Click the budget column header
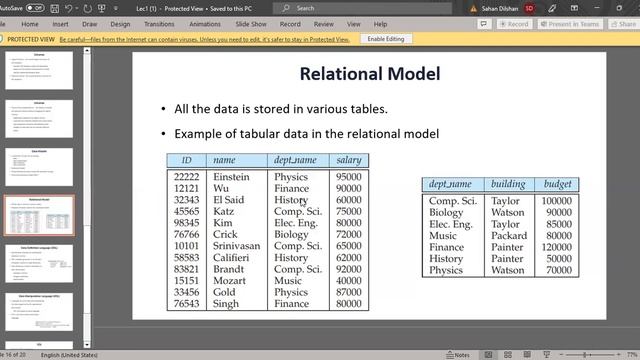The image size is (640, 360). pyautogui.click(x=557, y=184)
